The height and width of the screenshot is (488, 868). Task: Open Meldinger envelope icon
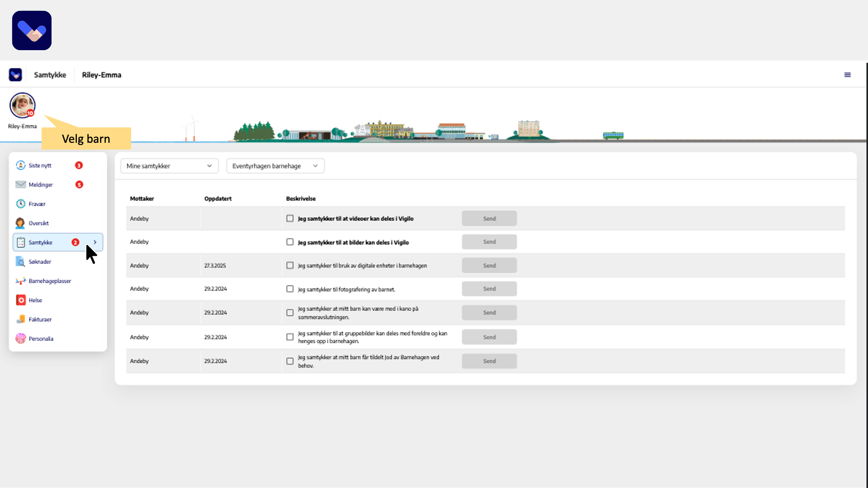point(21,184)
